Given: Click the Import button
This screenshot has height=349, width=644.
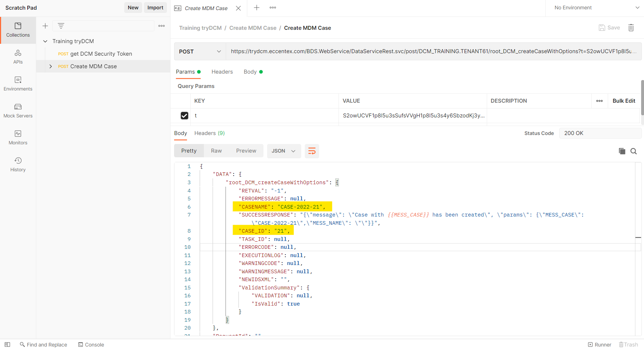Looking at the screenshot, I should pos(155,8).
